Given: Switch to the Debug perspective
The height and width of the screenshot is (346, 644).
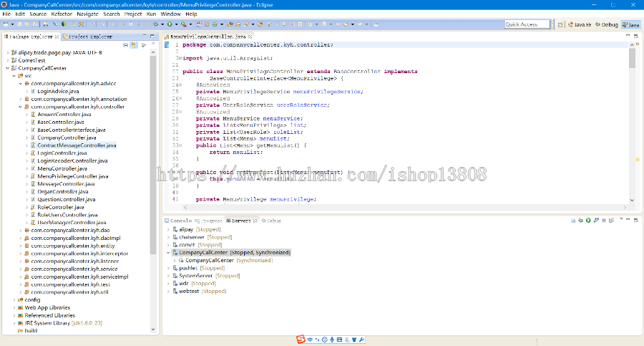Looking at the screenshot, I should tap(606, 24).
